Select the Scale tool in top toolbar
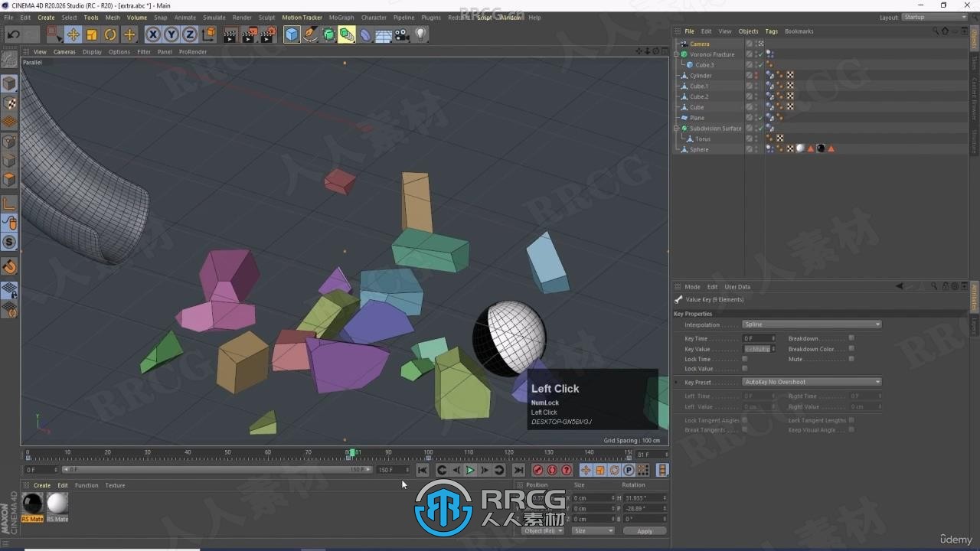The height and width of the screenshot is (551, 980). point(92,34)
